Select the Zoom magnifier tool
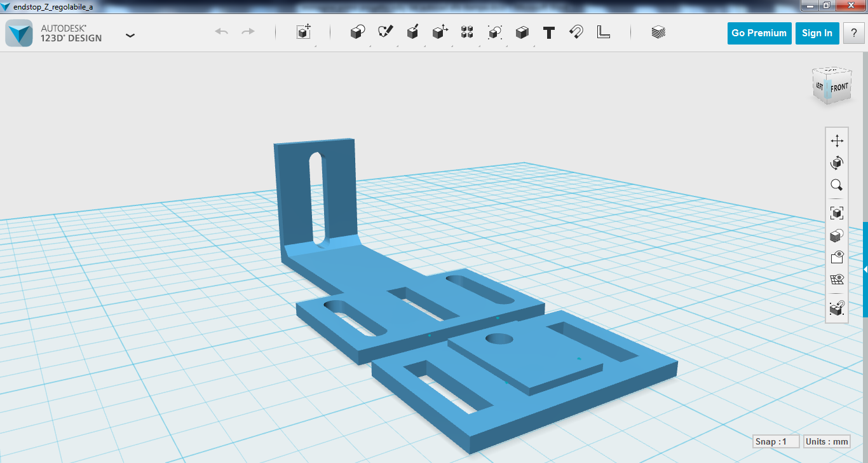This screenshot has width=868, height=463. pyautogui.click(x=837, y=185)
